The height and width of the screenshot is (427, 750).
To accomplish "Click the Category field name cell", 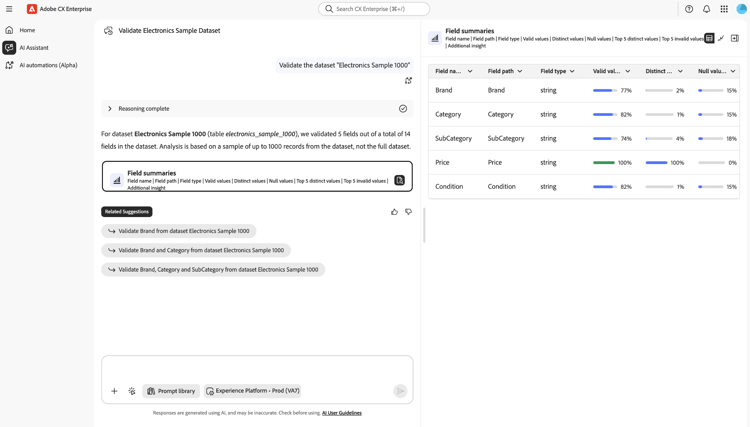I will pyautogui.click(x=448, y=114).
